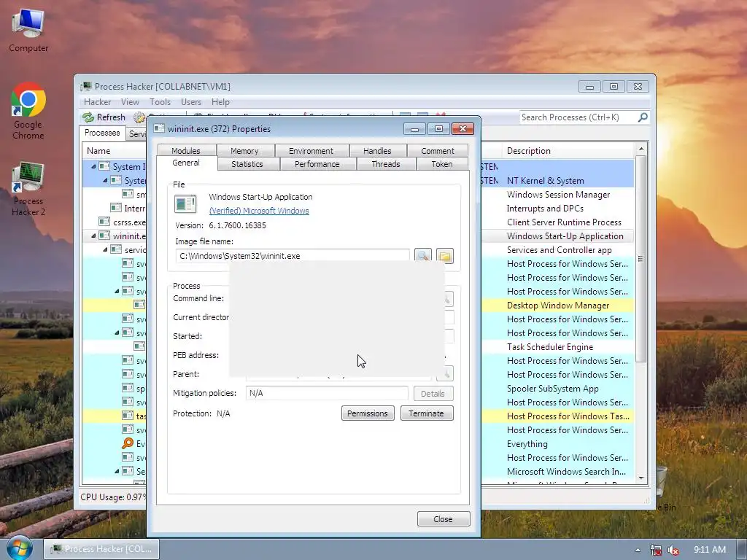Select the General tab
747x560 pixels.
(x=186, y=163)
